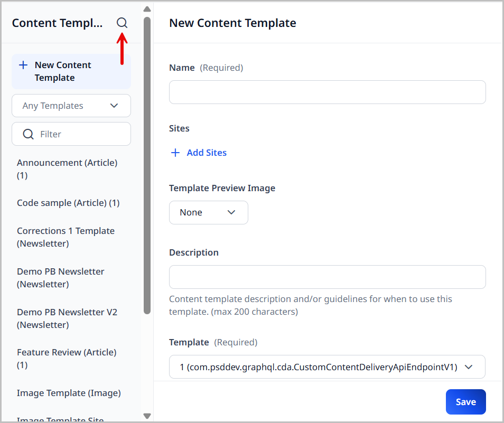This screenshot has width=504, height=423.
Task: Open search with the magnifying glass icon
Action: [122, 23]
